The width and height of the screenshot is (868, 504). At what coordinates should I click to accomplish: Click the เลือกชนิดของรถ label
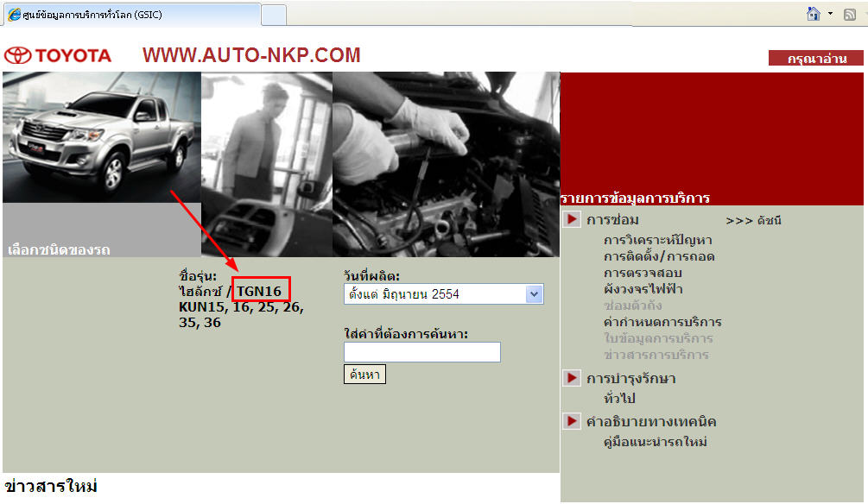59,249
